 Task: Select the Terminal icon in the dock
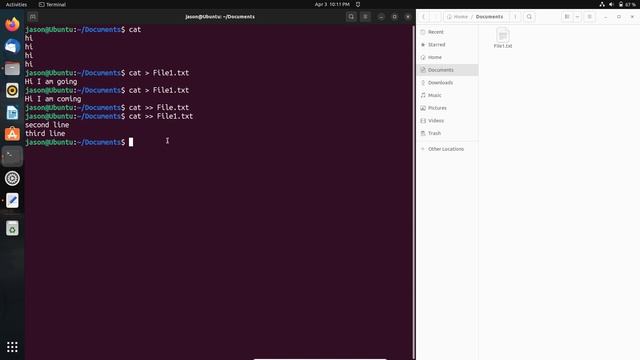point(12,157)
